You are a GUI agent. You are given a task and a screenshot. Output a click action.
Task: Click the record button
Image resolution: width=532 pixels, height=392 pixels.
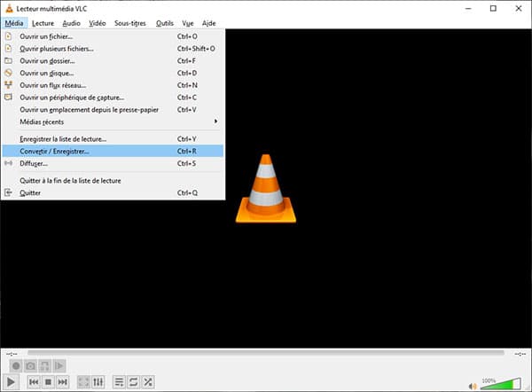click(16, 366)
